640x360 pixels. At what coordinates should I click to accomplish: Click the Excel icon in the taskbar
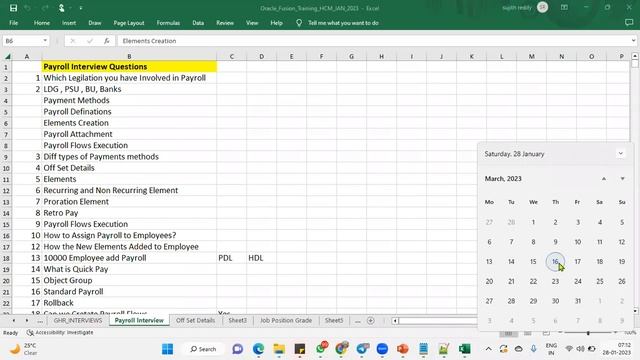click(x=464, y=349)
